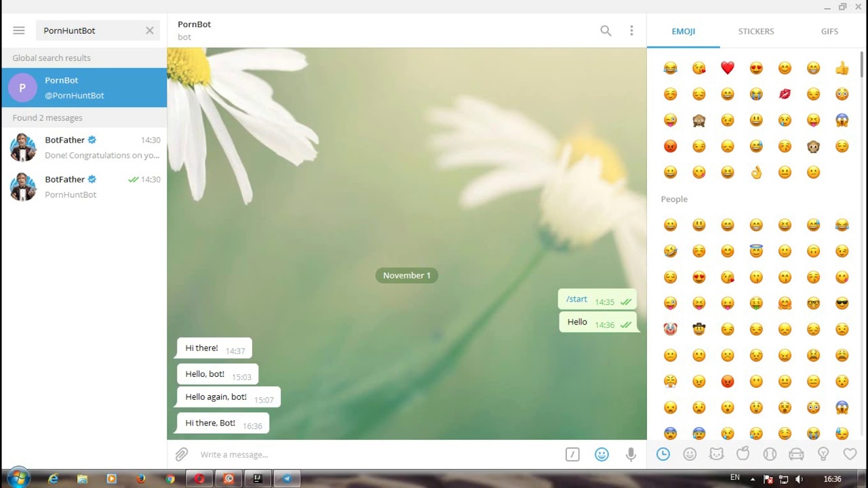Insert the thumbs up emoji
Image resolution: width=868 pixels, height=488 pixels.
tap(842, 68)
